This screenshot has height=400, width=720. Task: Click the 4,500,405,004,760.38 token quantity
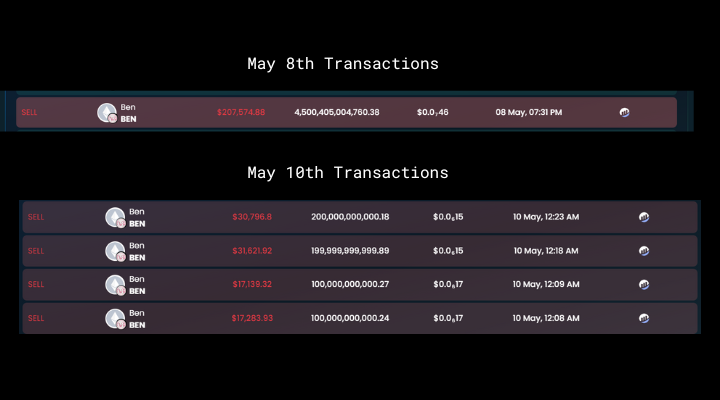[337, 112]
